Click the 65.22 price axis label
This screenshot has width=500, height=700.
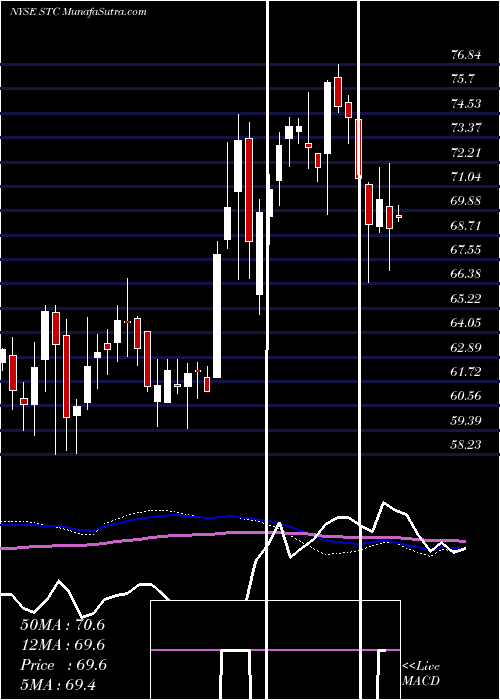coord(466,298)
